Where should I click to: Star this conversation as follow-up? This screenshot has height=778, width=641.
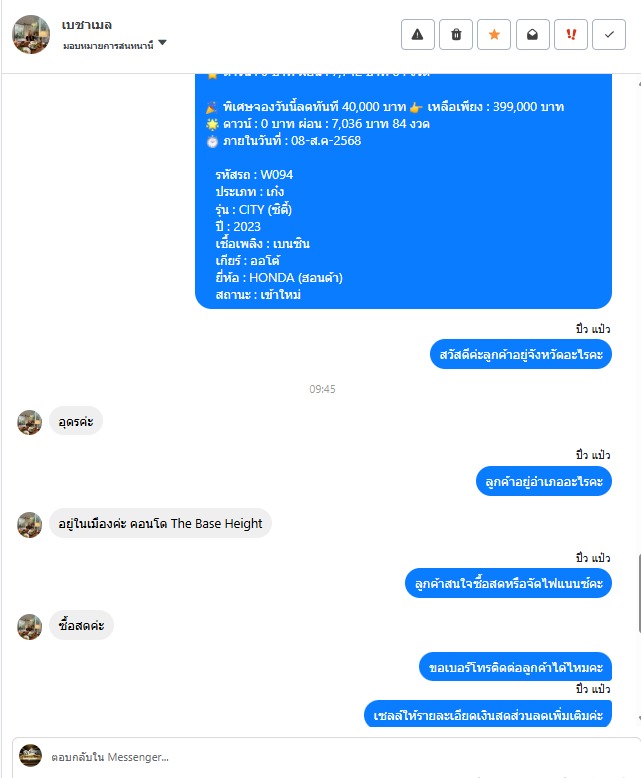pyautogui.click(x=494, y=35)
